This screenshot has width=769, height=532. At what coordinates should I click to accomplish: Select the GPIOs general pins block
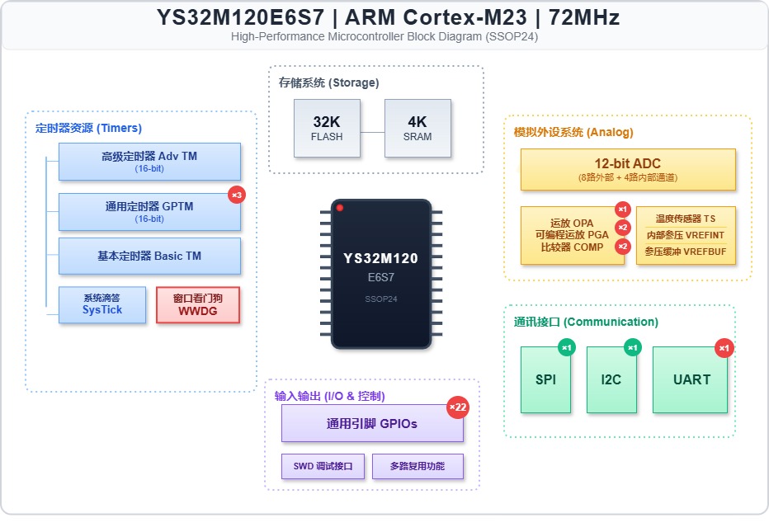pos(372,423)
